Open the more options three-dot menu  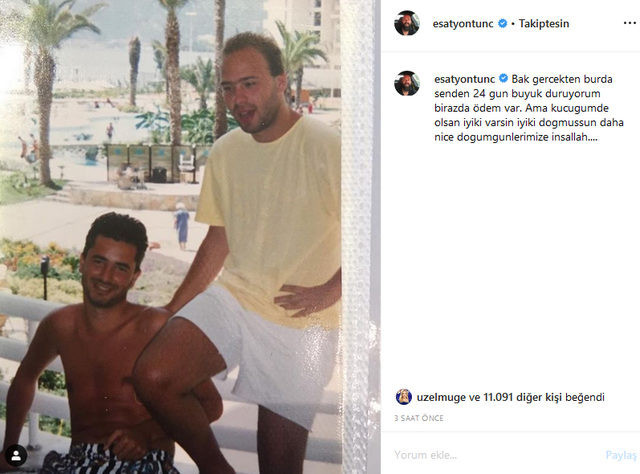[x=630, y=23]
